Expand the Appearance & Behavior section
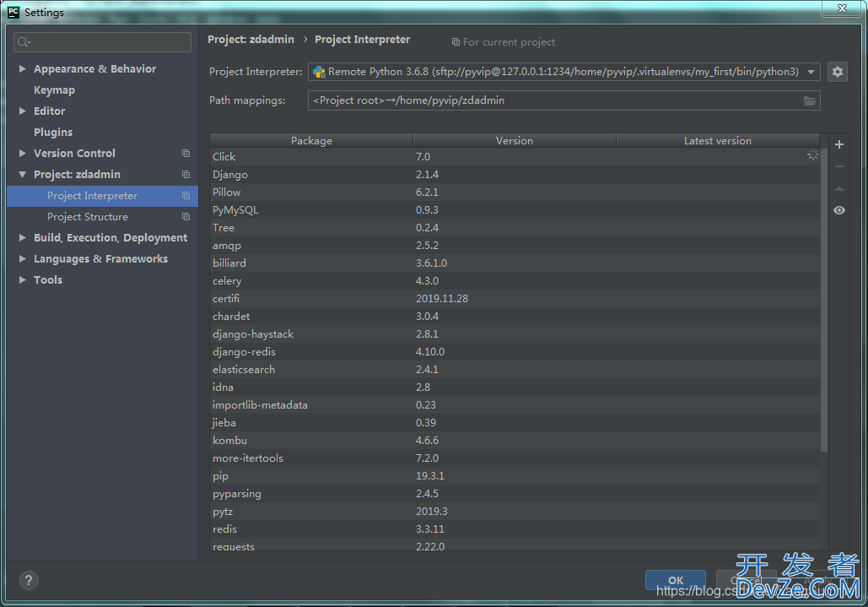The image size is (868, 607). 23,68
